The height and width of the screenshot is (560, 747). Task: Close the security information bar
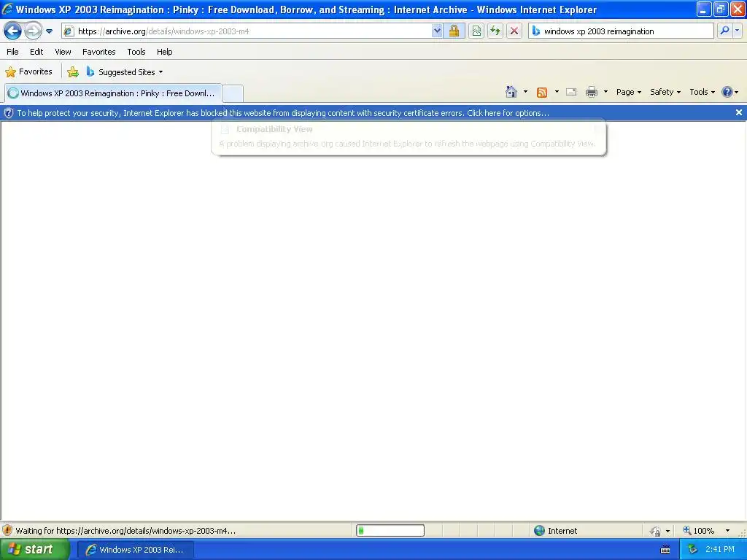(x=738, y=112)
